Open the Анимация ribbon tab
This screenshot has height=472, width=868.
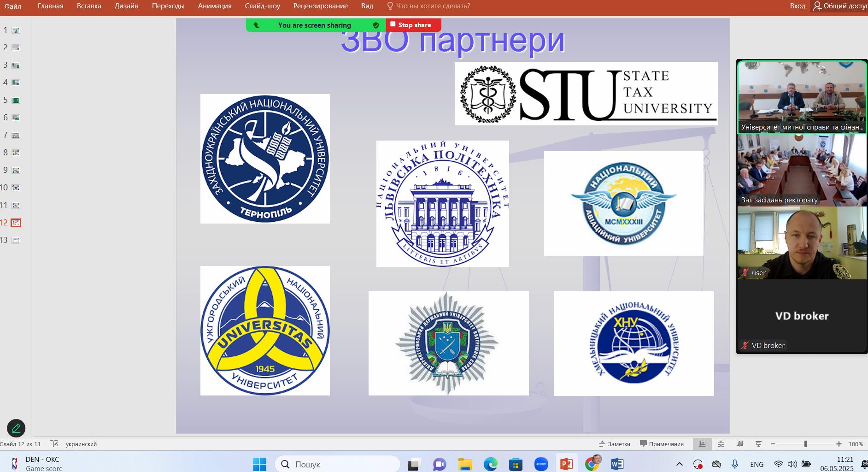click(215, 6)
